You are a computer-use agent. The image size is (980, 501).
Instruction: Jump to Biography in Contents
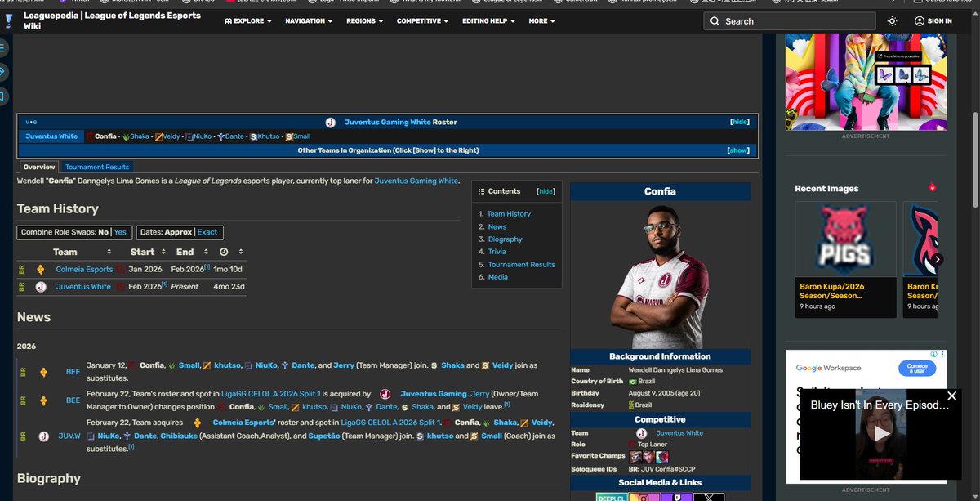pos(505,239)
